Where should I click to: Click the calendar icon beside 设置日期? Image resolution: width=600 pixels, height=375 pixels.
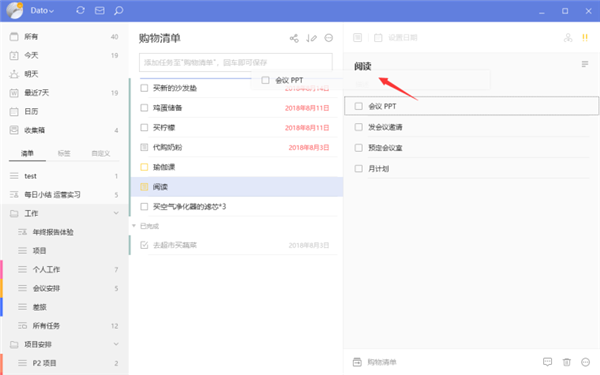[378, 38]
